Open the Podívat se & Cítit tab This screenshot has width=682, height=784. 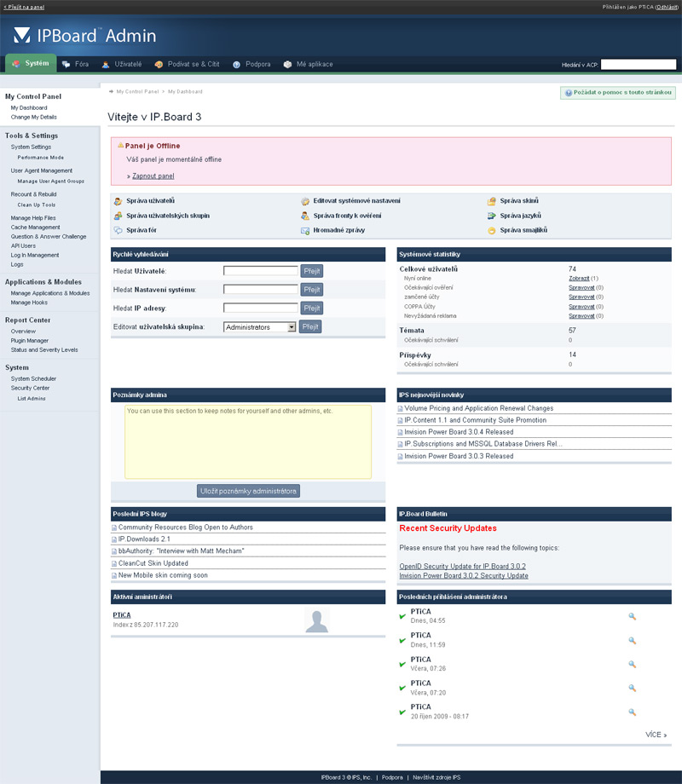coord(188,64)
